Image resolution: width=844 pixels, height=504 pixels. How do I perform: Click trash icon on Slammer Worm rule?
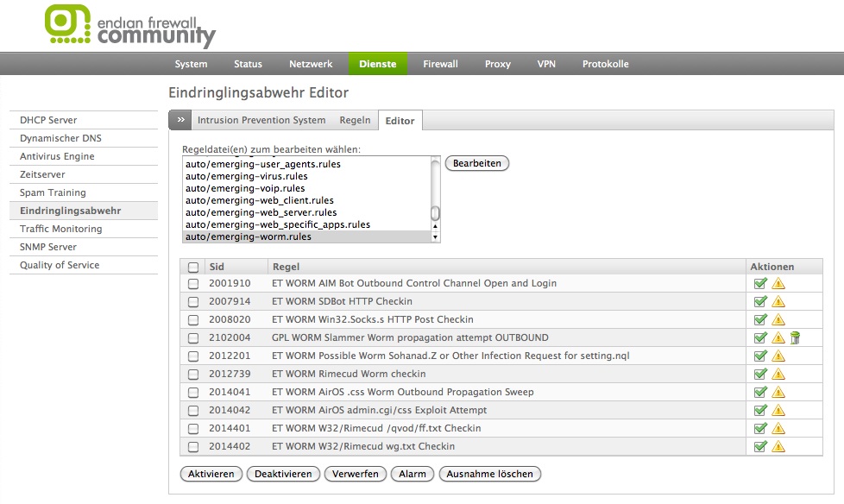point(795,337)
